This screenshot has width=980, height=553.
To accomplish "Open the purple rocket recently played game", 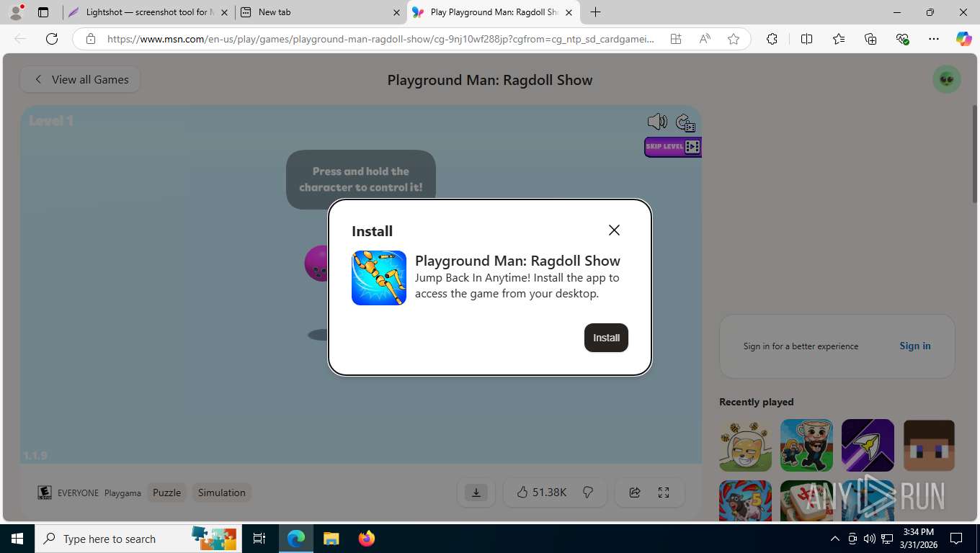I will pos(868,446).
